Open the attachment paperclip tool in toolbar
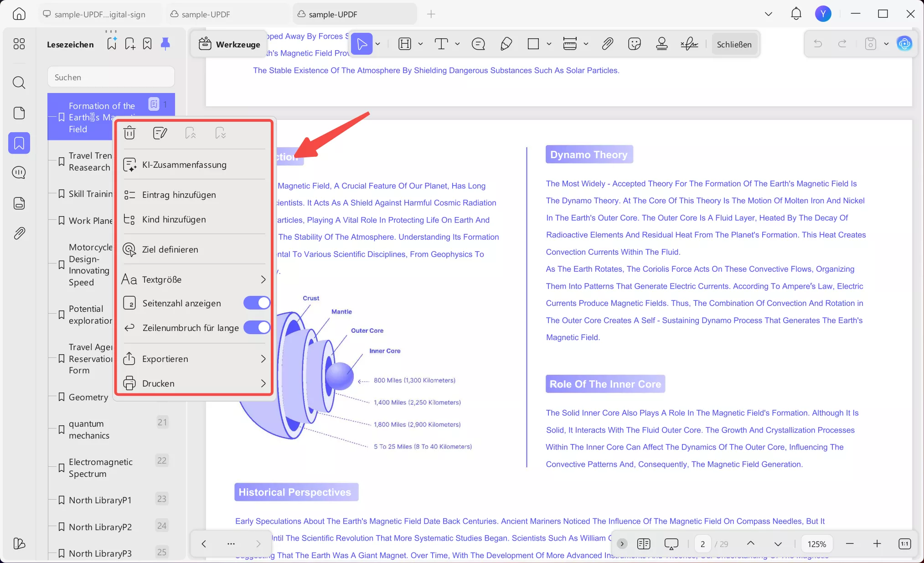Viewport: 924px width, 563px height. (607, 44)
